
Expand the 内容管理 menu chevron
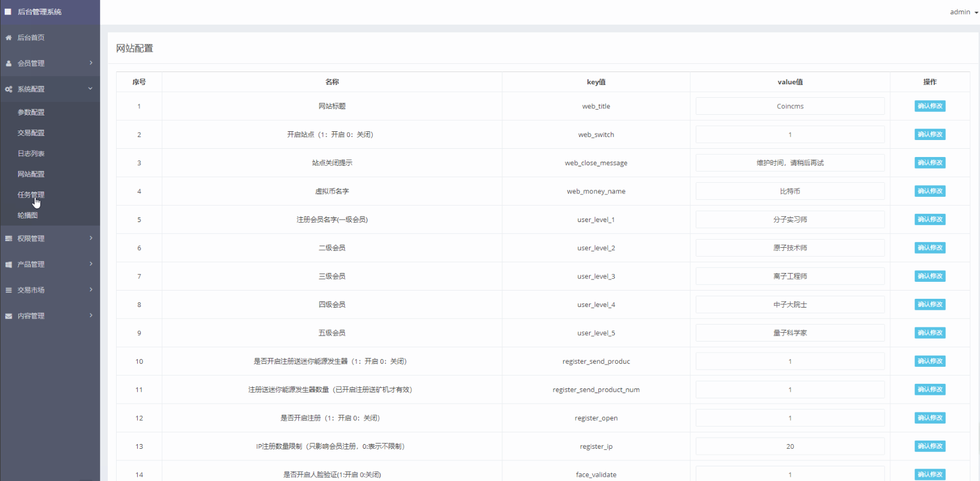[x=91, y=315]
